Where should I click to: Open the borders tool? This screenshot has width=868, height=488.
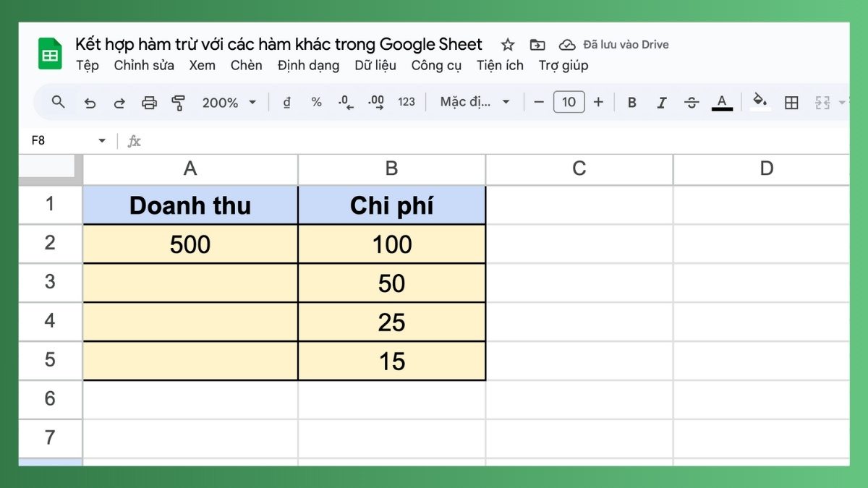point(791,103)
